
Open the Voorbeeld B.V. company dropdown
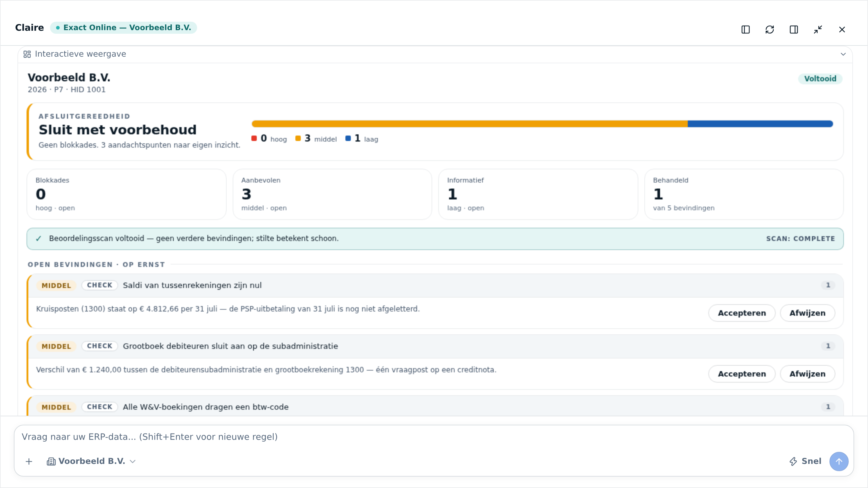point(91,462)
